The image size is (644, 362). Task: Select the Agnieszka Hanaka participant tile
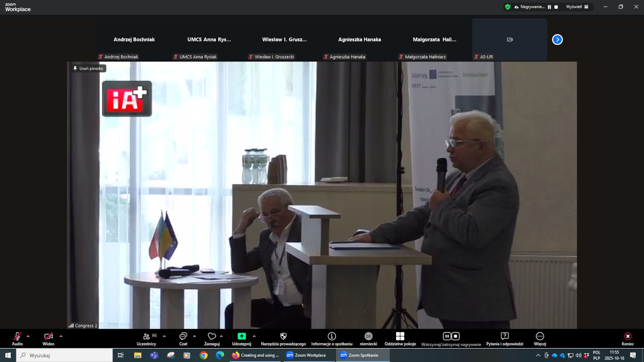coord(359,39)
